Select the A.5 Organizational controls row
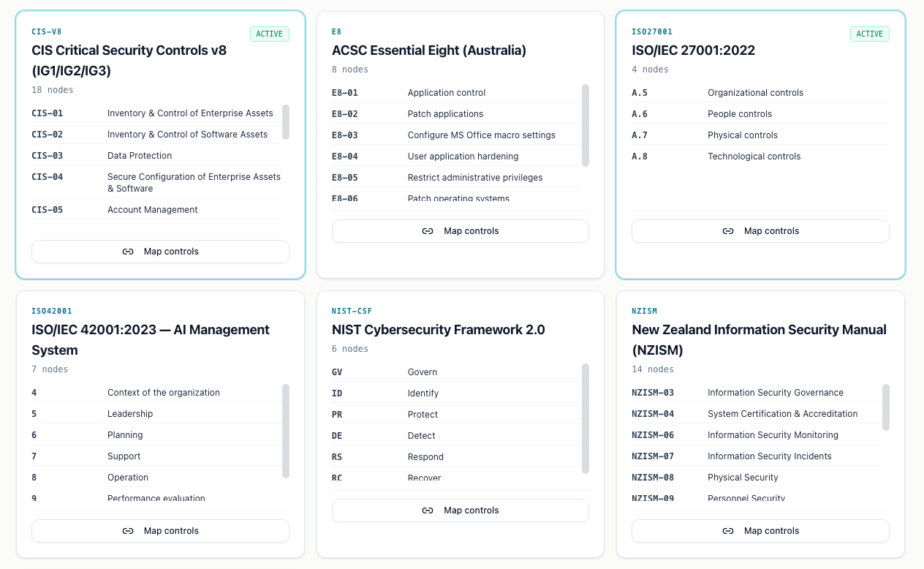Image resolution: width=924 pixels, height=569 pixels. (760, 93)
